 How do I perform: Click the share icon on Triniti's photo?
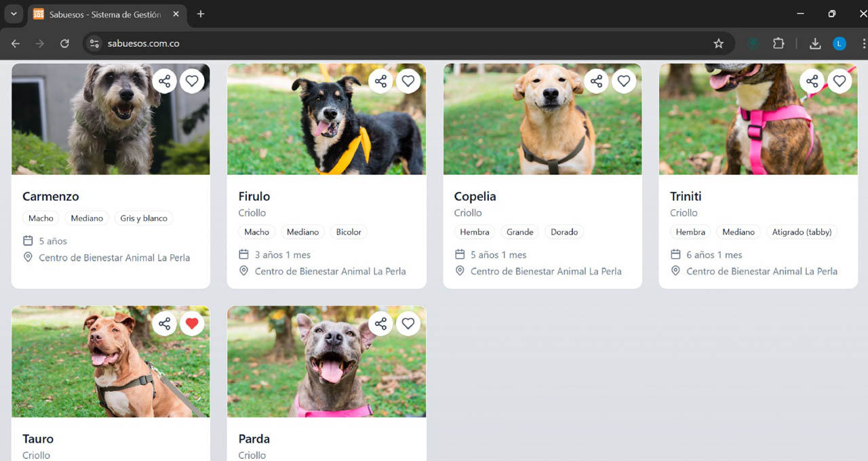coord(812,81)
